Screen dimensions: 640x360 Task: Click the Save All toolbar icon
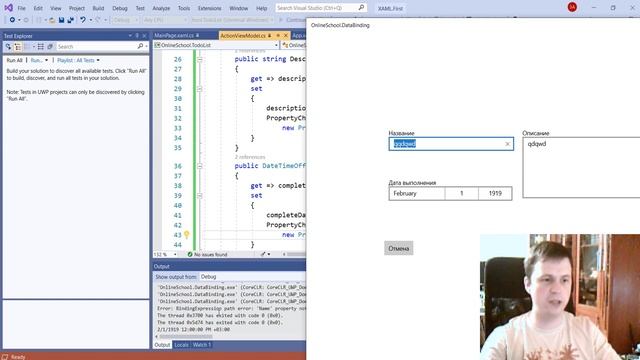(70, 20)
